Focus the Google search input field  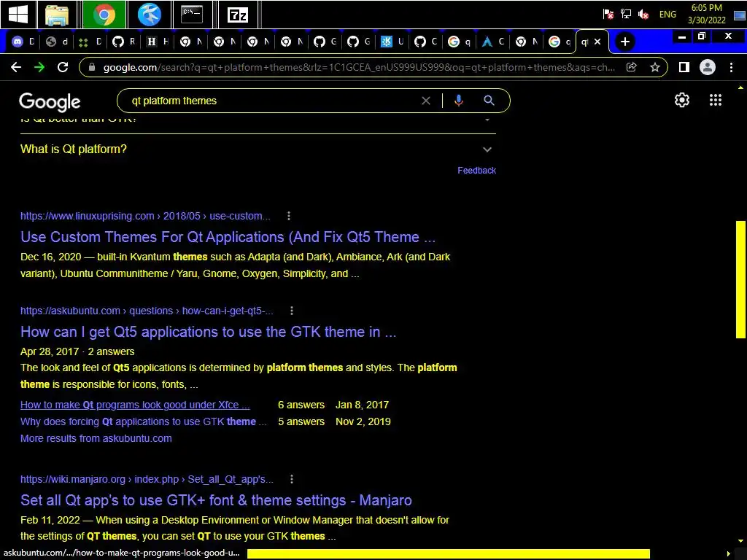point(271,101)
